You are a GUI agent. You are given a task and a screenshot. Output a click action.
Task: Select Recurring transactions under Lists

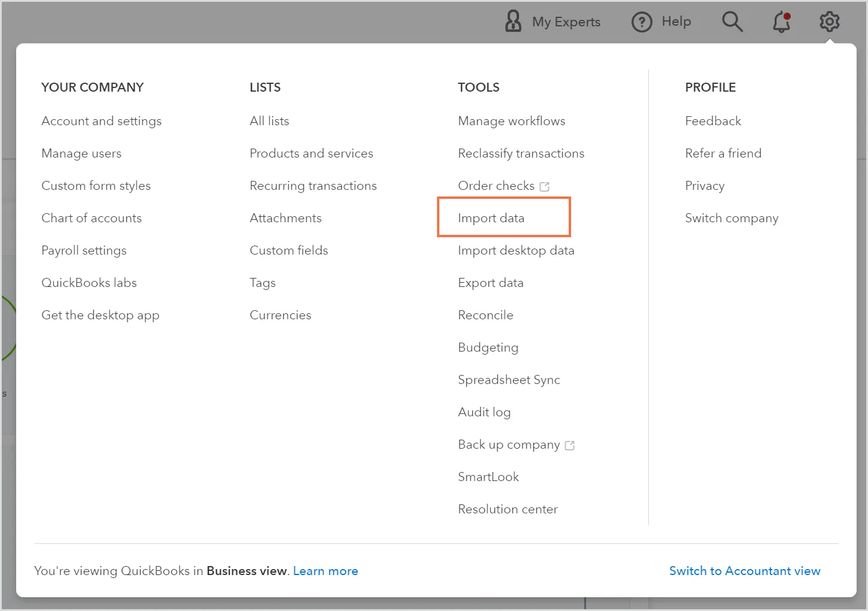(x=313, y=185)
